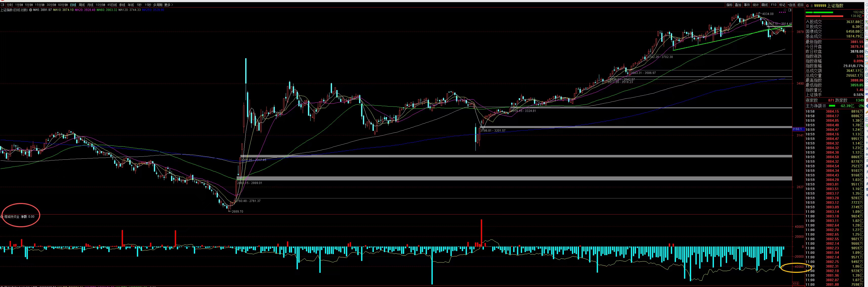Image resolution: width=868 pixels, height=287 pixels.
Task: Toggle 多周期 multi-period view
Action: coord(158,5)
